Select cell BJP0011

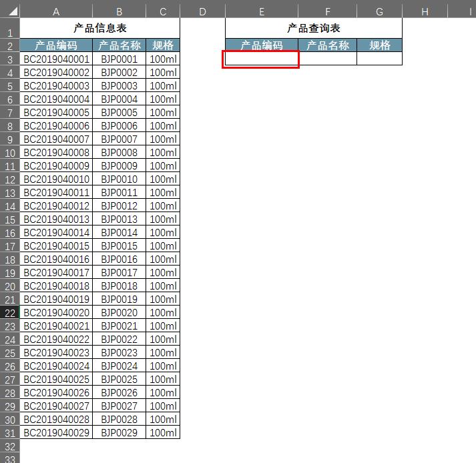(120, 192)
